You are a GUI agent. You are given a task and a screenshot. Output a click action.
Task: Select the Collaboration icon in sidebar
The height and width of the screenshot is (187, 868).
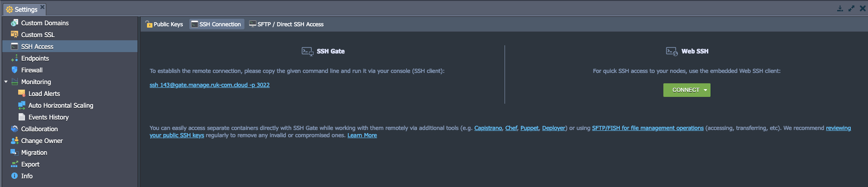[15, 129]
